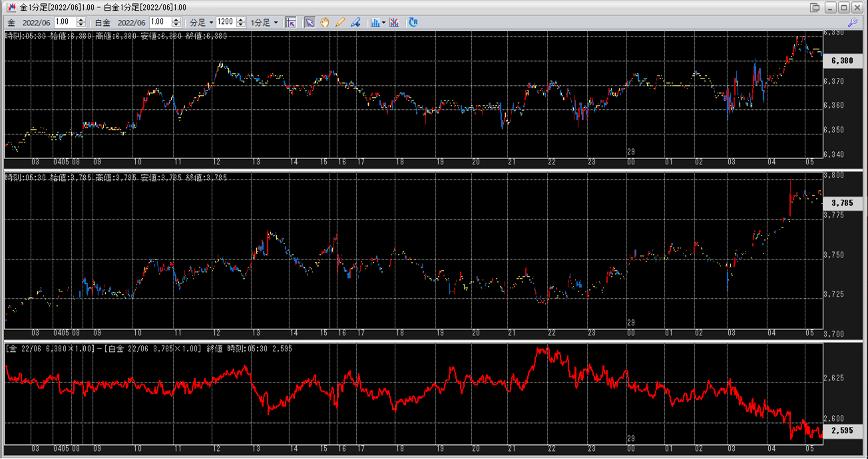This screenshot has height=459, width=868.
Task: Click the 1200 bar count input field
Action: (x=226, y=22)
